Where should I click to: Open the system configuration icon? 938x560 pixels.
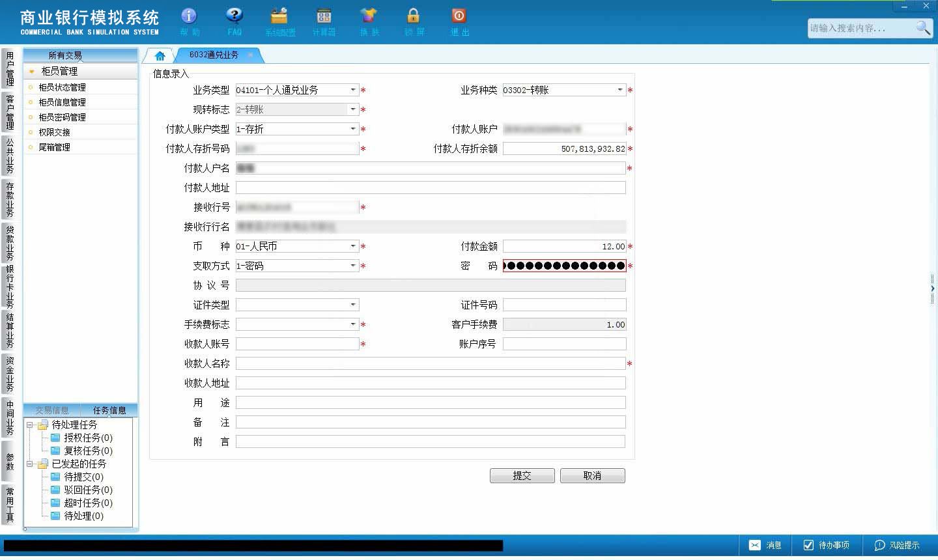click(x=279, y=16)
